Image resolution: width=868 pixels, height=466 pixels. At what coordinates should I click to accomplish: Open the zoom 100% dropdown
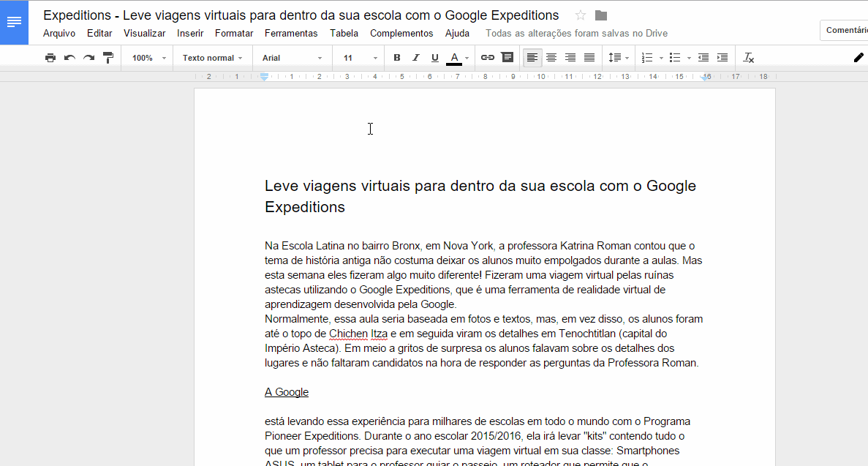point(148,58)
